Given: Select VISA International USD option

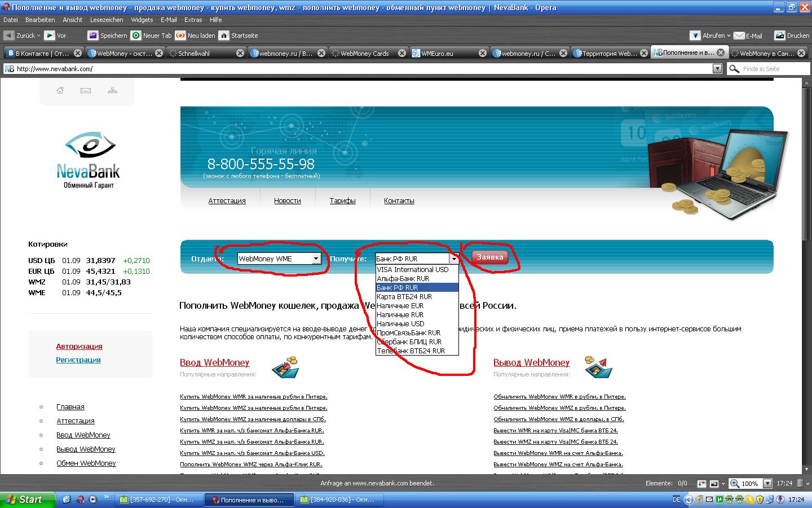Looking at the screenshot, I should (x=417, y=269).
